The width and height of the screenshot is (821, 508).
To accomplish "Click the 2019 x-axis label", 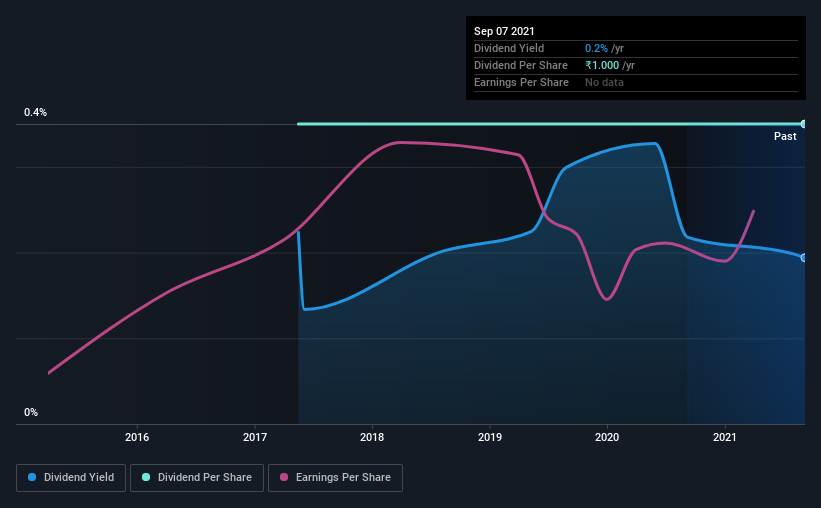I will (x=490, y=437).
